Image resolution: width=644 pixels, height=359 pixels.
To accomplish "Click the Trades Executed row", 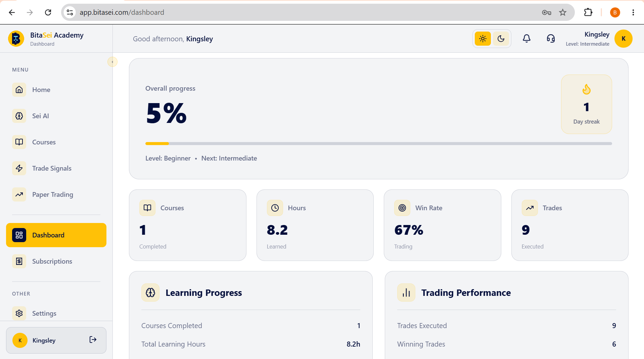I will (x=507, y=326).
